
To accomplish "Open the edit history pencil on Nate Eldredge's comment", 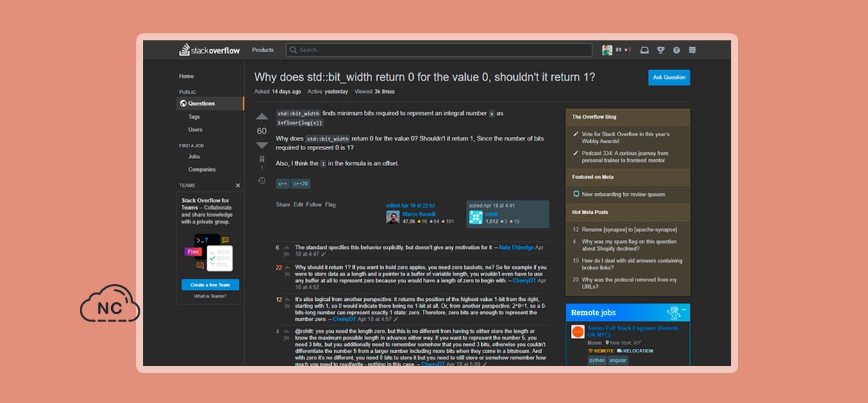I will [323, 254].
